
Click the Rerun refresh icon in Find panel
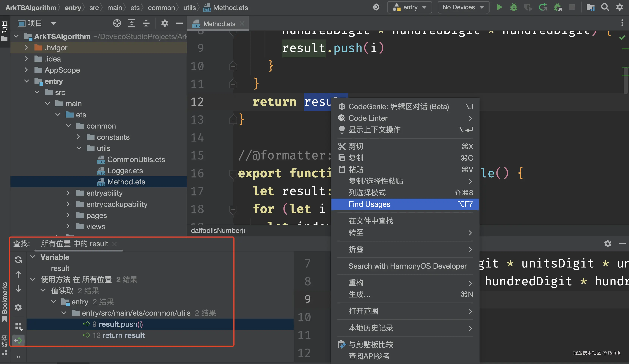[x=18, y=260]
